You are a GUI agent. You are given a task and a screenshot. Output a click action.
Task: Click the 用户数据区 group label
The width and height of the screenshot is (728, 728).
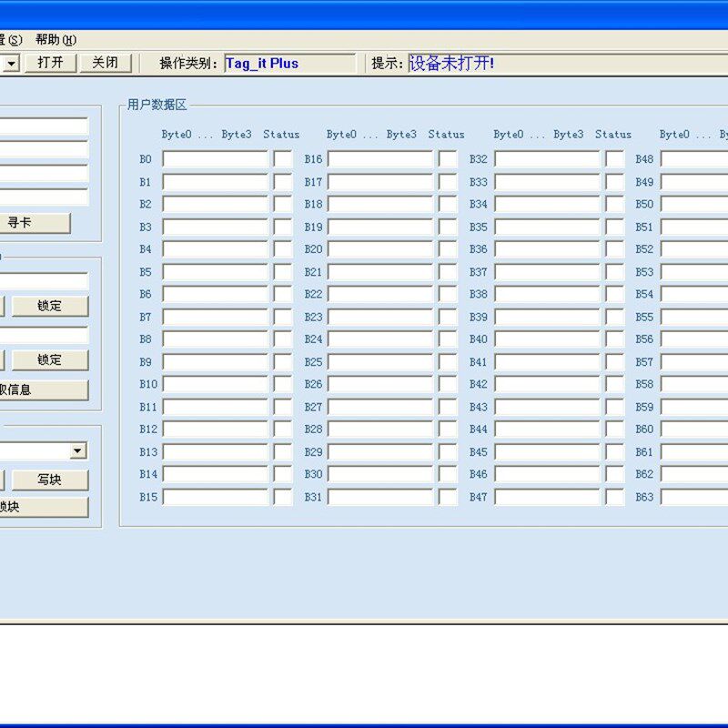pos(157,105)
